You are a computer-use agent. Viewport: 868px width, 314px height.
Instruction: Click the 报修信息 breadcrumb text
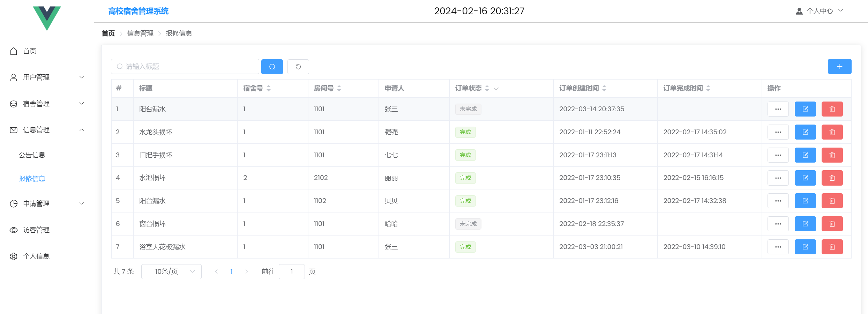179,33
